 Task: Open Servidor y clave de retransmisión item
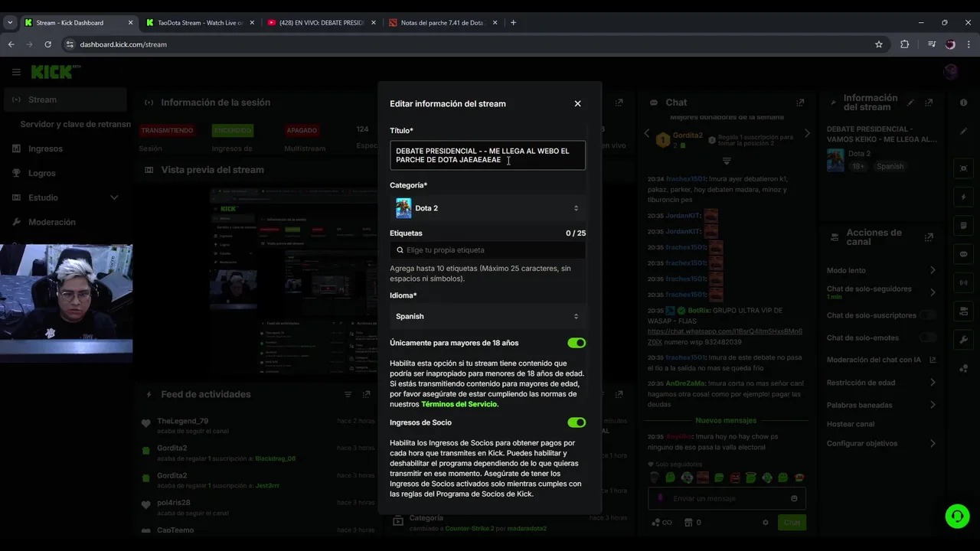[75, 124]
